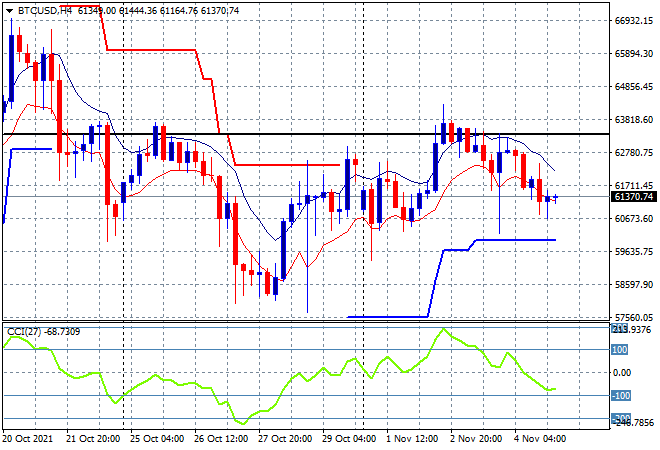Click the 66932.15 price axis label
Screen dimensions: 660x450
click(x=632, y=21)
